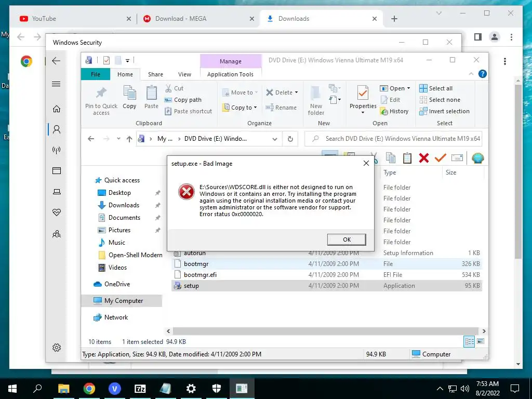Click the red X delete icon in the Open-Shell toolbar
Image resolution: width=532 pixels, height=399 pixels.
[x=424, y=158]
